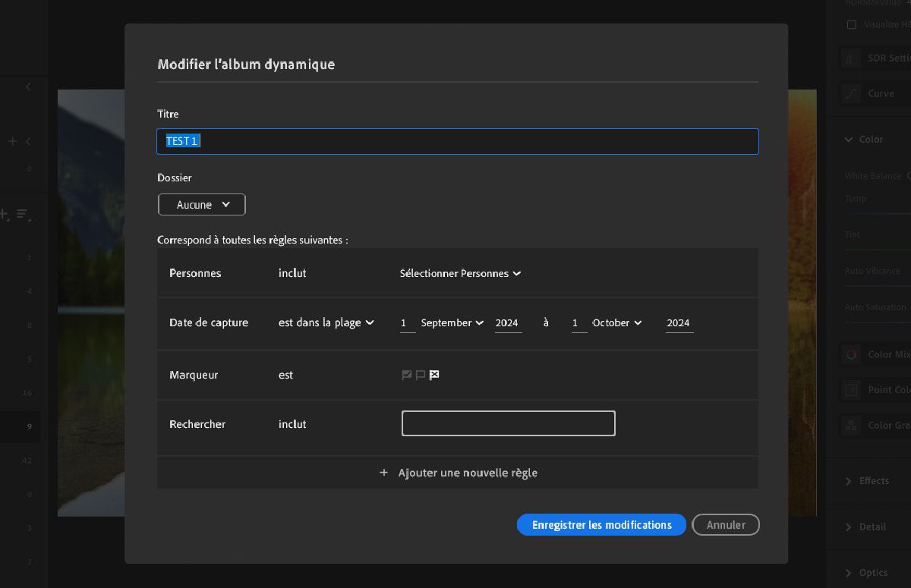This screenshot has height=588, width=911.
Task: Click Ajouter une nouvelle règle
Action: (458, 472)
